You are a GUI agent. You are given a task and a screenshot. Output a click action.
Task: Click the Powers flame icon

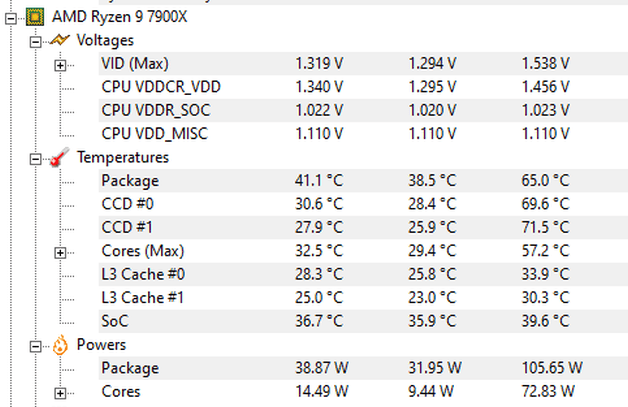tap(59, 345)
